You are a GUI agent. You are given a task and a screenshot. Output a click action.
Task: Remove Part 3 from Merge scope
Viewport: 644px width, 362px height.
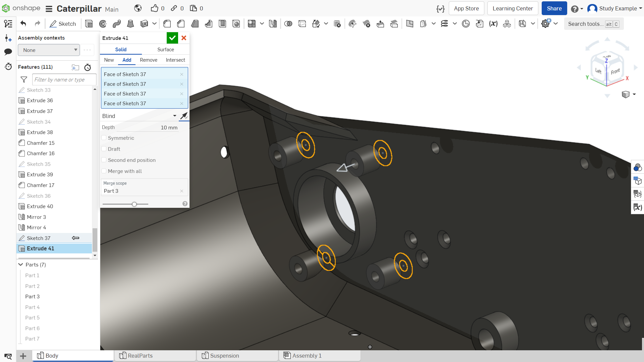point(182,191)
